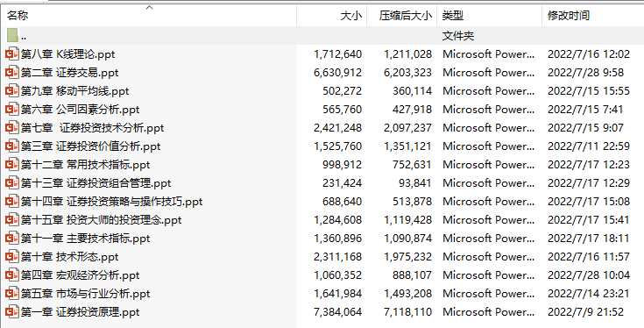Click modified time 2022/7/9 21:52
The width and height of the screenshot is (644, 328).
pyautogui.click(x=585, y=312)
